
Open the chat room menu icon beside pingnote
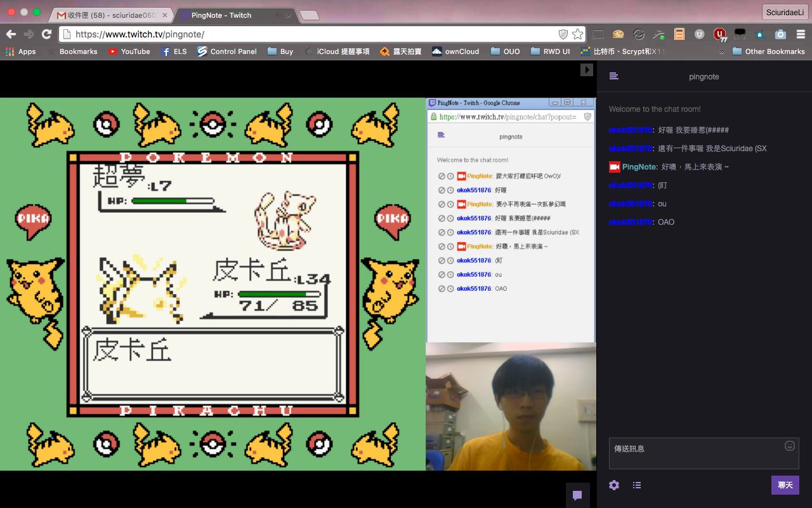pyautogui.click(x=613, y=76)
